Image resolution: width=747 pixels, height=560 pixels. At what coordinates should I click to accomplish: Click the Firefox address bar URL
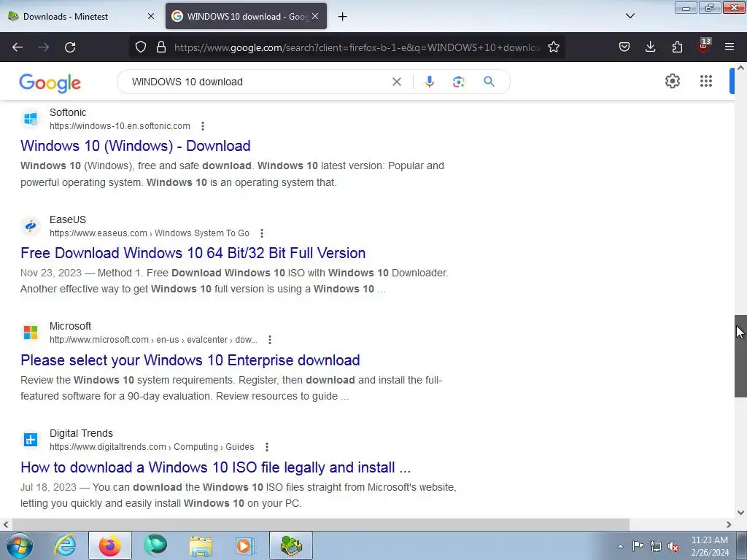click(357, 47)
